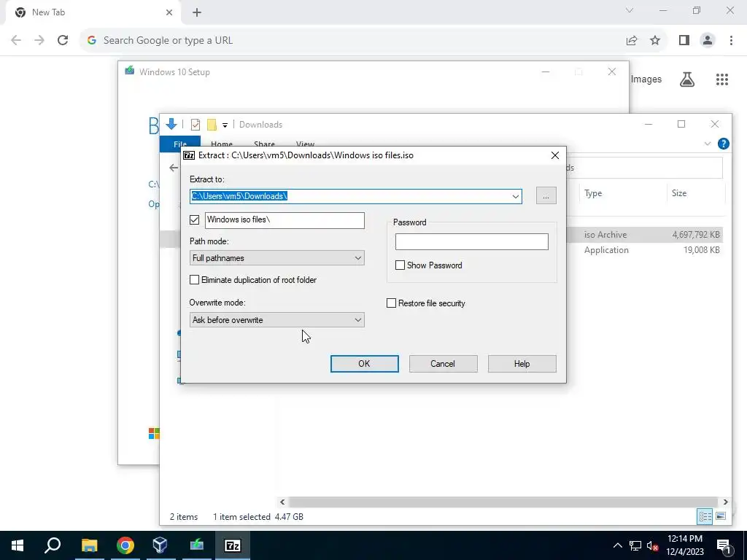This screenshot has width=747, height=560.
Task: Open the Overwrite mode dropdown
Action: [x=276, y=320]
